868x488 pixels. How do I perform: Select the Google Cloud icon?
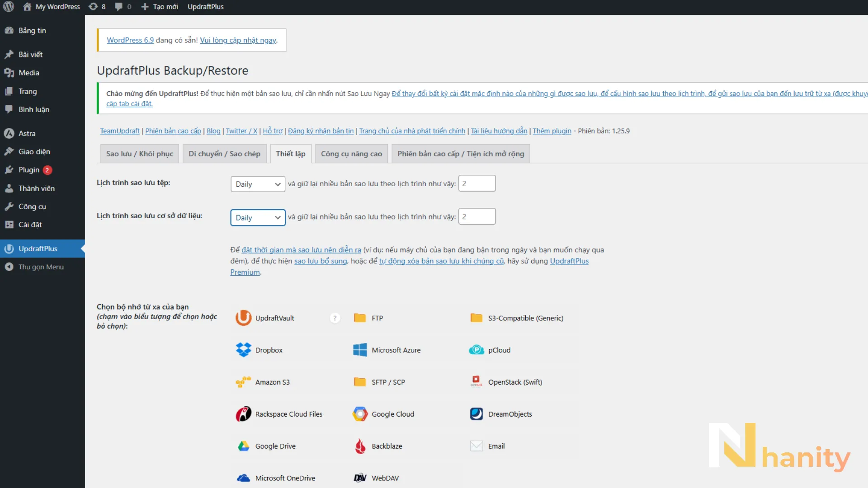[x=360, y=414]
